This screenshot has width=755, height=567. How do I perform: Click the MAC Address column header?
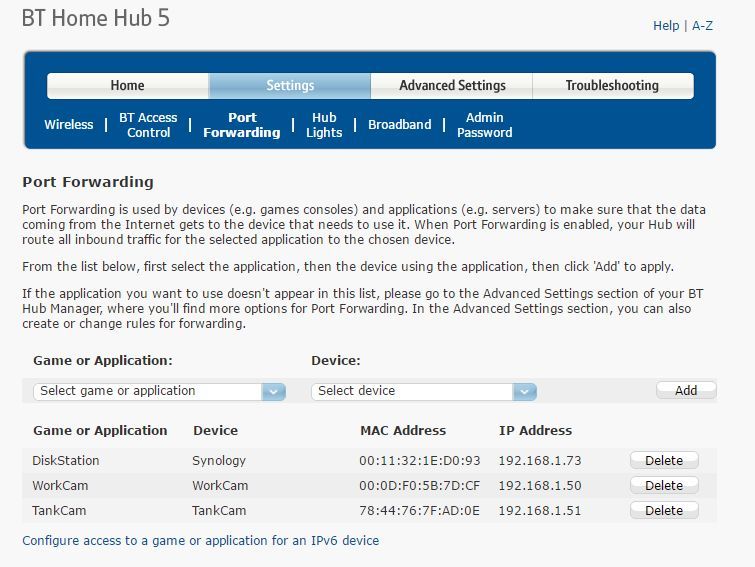(x=403, y=430)
